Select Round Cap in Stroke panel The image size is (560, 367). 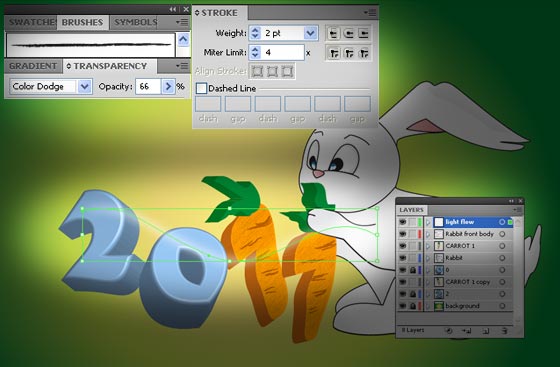point(349,34)
